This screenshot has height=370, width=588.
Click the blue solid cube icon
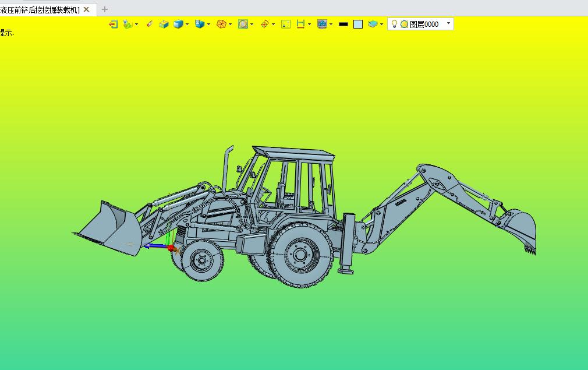point(178,24)
